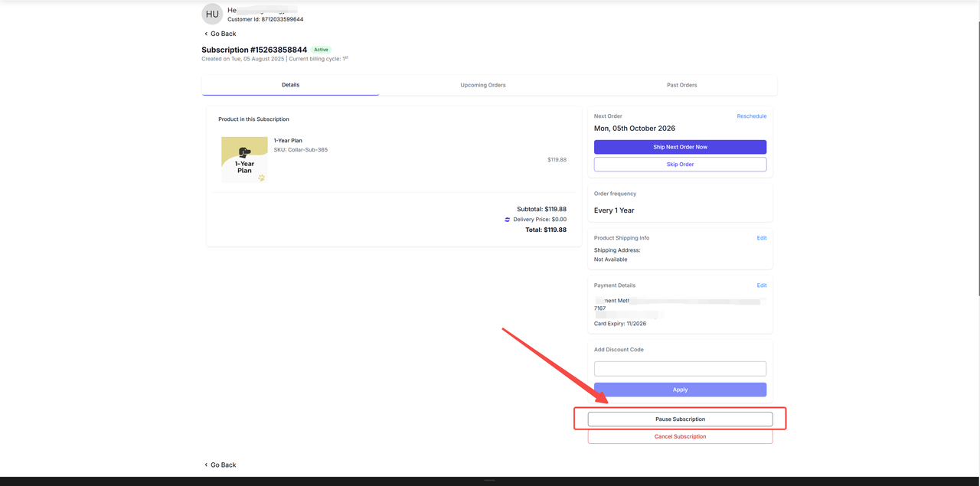
Task: Focus the discount code input field
Action: pos(680,369)
